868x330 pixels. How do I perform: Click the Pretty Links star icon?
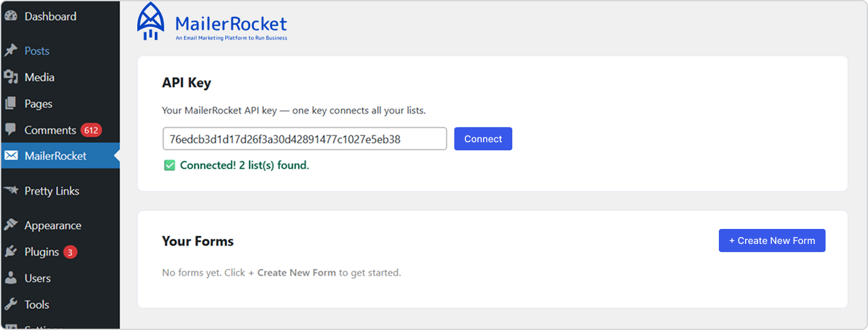[x=11, y=190]
